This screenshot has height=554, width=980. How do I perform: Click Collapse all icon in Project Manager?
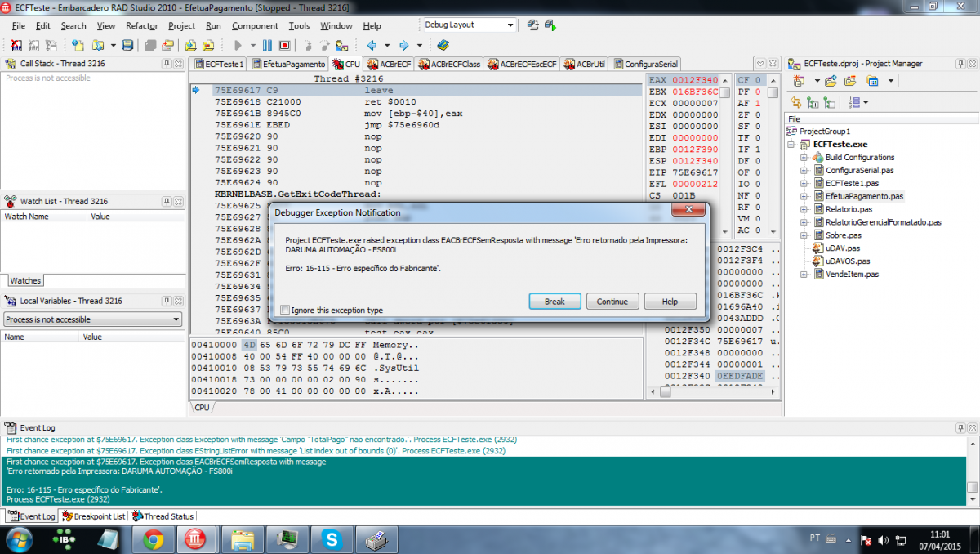click(x=829, y=102)
